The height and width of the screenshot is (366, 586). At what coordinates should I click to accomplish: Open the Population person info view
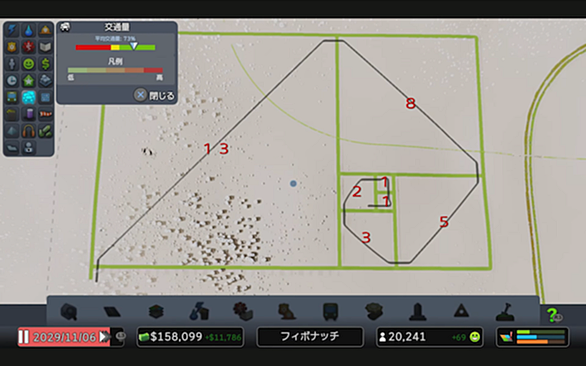(12, 64)
